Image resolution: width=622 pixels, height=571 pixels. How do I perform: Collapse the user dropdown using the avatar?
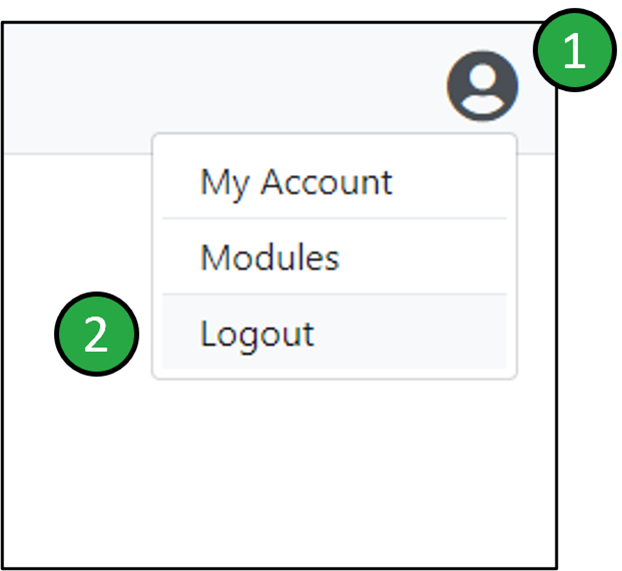tap(482, 86)
